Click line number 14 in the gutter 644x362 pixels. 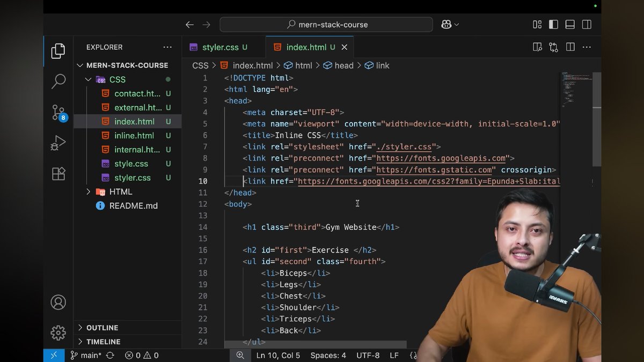pos(202,227)
